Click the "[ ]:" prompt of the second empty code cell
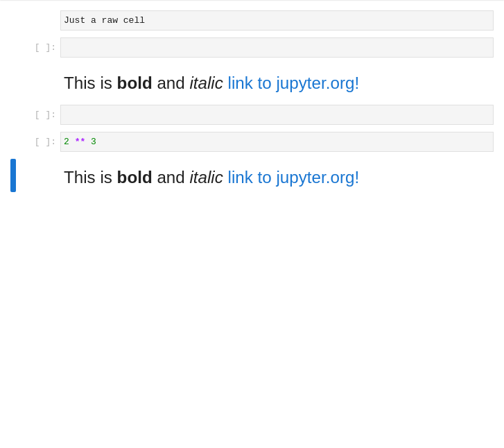Image resolution: width=504 pixels, height=448 pixels. click(45, 115)
